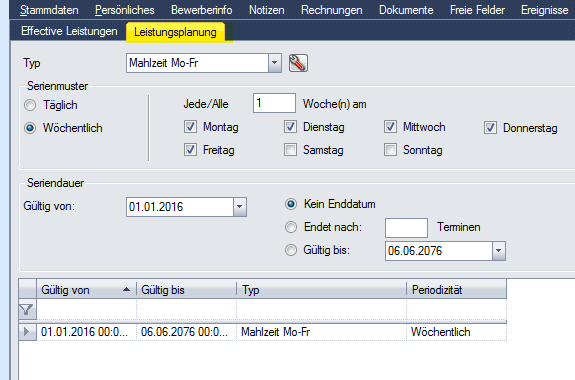Select the row indicator arrow for the Mahlzeit Mo-Fr row

point(27,332)
